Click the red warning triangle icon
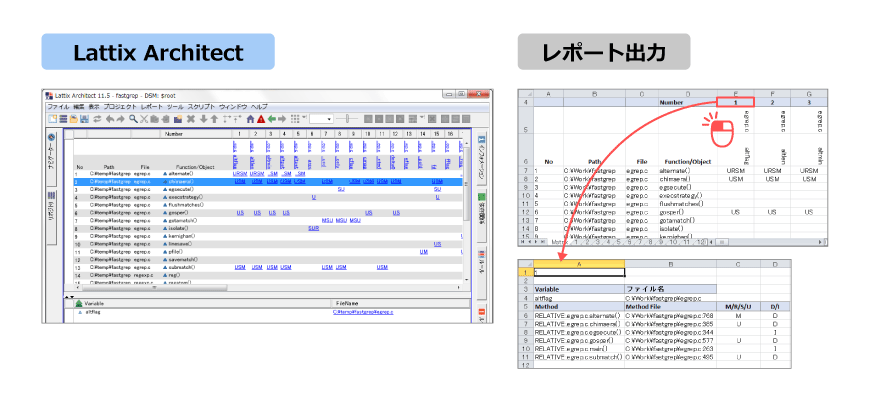870x400 pixels. coord(261,119)
